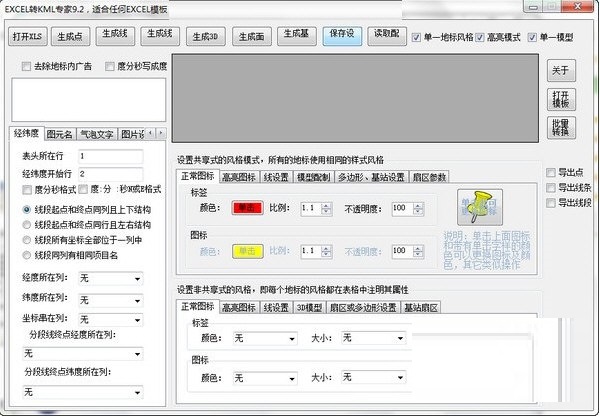
Task: Open 坐标串在列 dropdown
Action: click(111, 320)
